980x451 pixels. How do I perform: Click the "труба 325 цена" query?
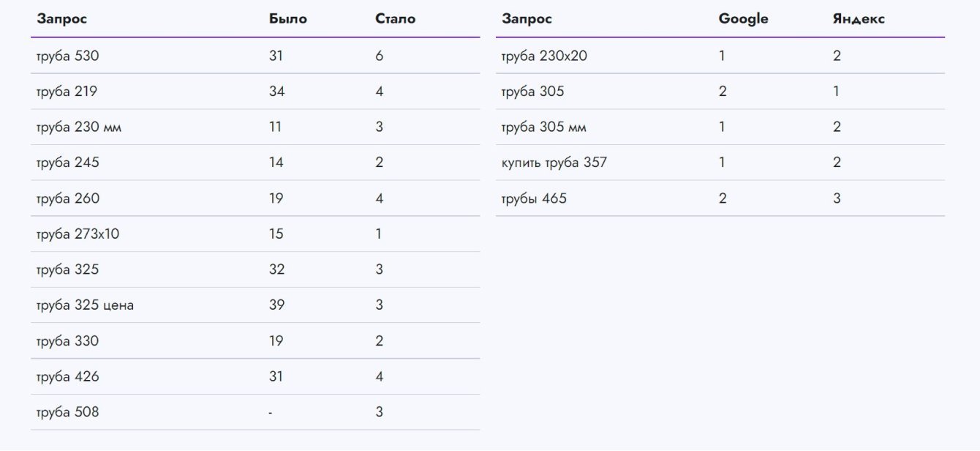tap(85, 305)
